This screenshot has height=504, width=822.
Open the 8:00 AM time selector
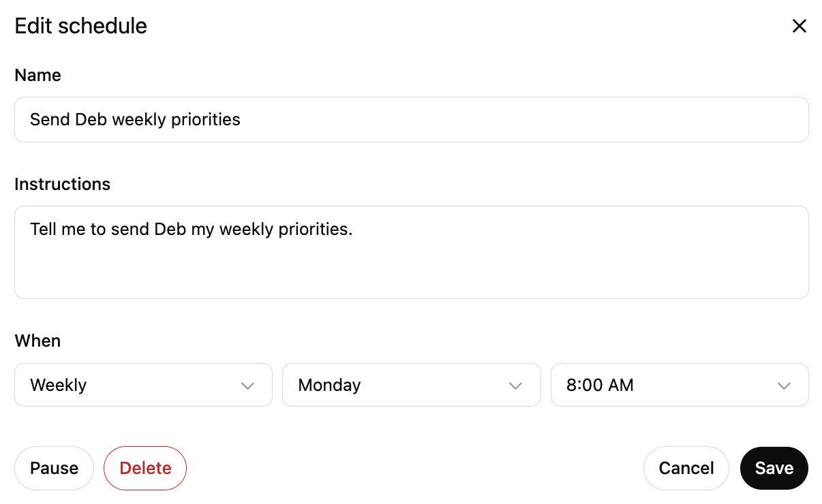tap(679, 385)
